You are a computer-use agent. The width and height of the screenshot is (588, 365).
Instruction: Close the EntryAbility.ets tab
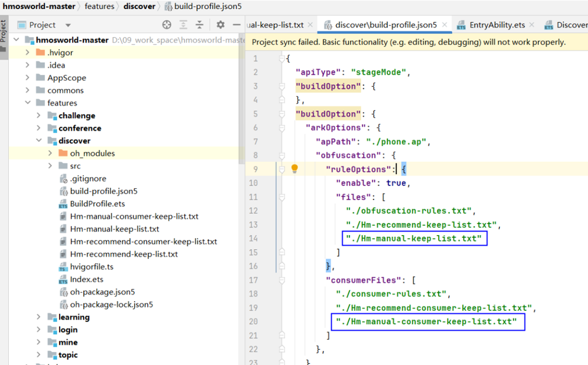[x=531, y=25]
